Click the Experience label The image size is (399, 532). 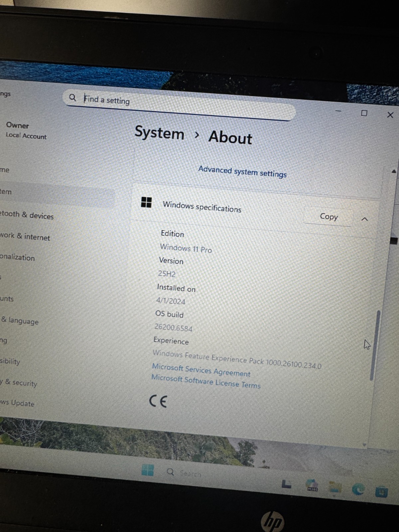pyautogui.click(x=171, y=340)
